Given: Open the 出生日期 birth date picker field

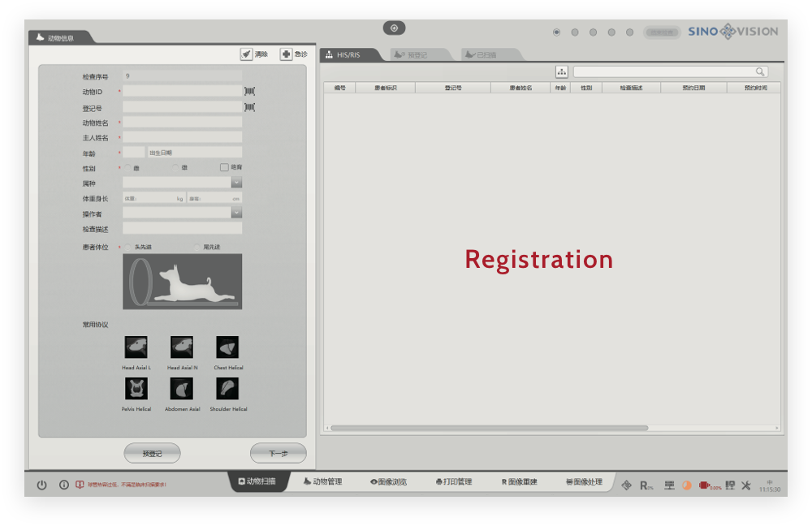Looking at the screenshot, I should (195, 152).
